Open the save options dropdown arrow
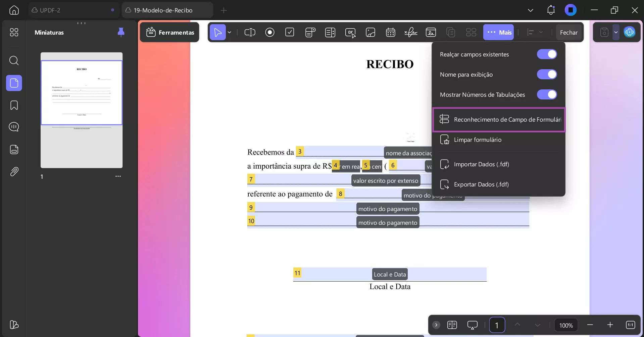644x337 pixels. (616, 32)
